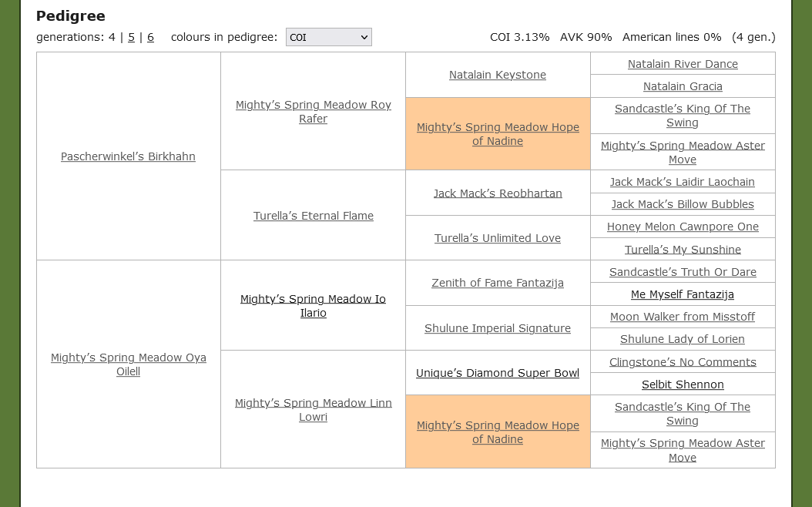Click Natalain River Dance link
Image resolution: width=812 pixels, height=507 pixels.
click(682, 64)
